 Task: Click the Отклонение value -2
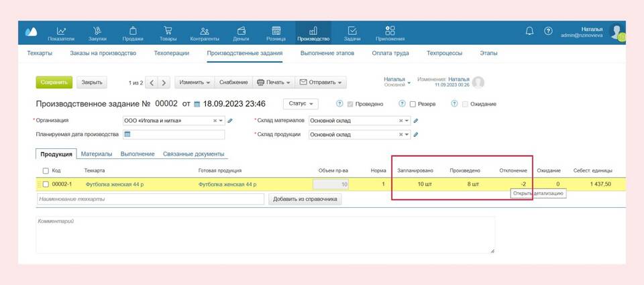(524, 184)
